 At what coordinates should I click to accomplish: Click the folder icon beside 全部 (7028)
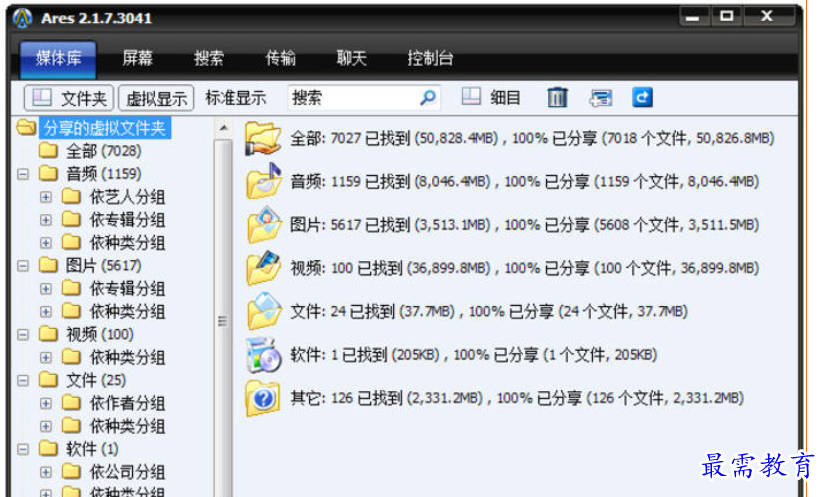click(48, 151)
